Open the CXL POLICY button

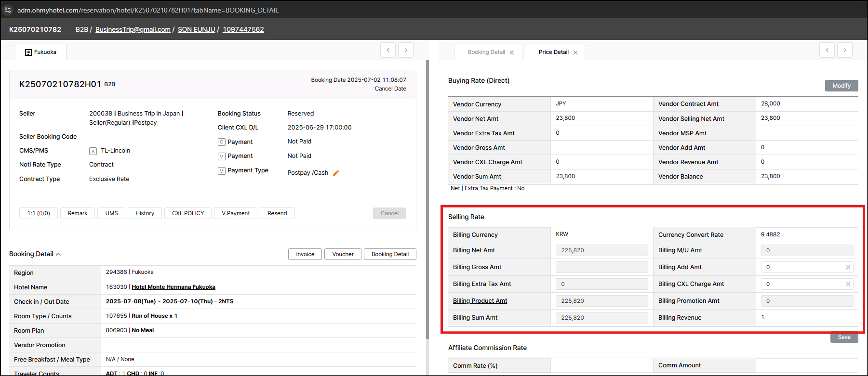pyautogui.click(x=188, y=213)
